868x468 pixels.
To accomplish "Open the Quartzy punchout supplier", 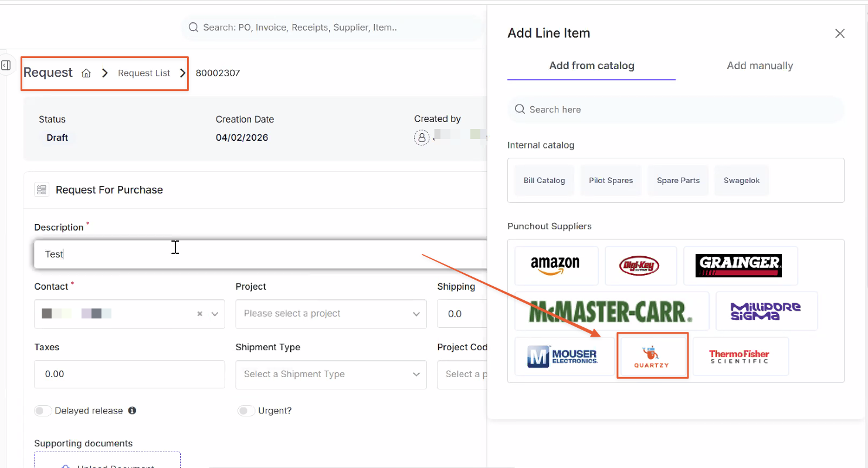I will [652, 356].
